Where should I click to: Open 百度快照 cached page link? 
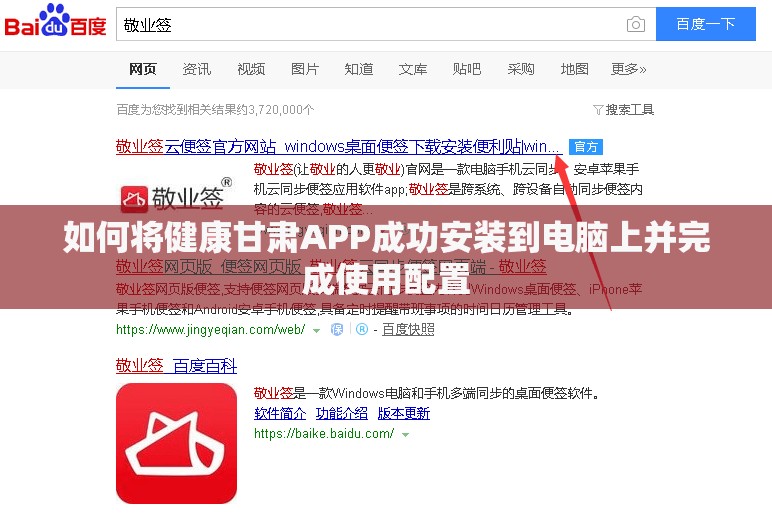click(408, 329)
